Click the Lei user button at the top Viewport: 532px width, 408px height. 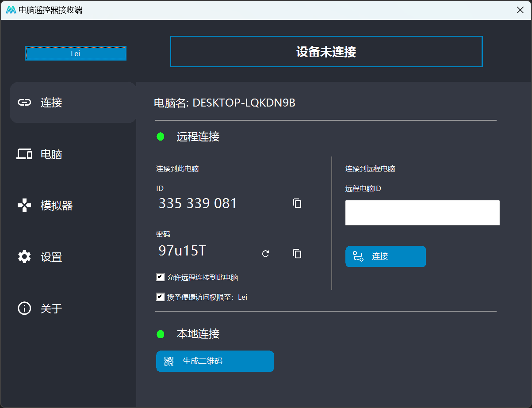(x=75, y=53)
